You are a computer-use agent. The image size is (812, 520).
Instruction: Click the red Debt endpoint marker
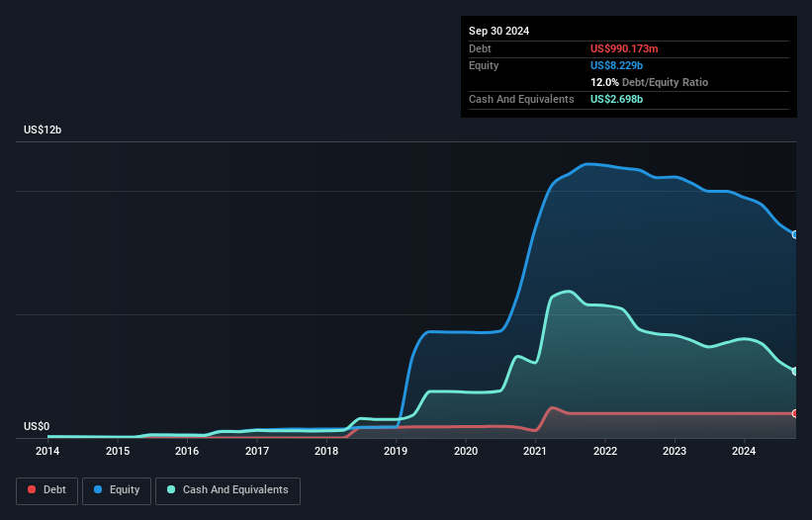coord(795,413)
